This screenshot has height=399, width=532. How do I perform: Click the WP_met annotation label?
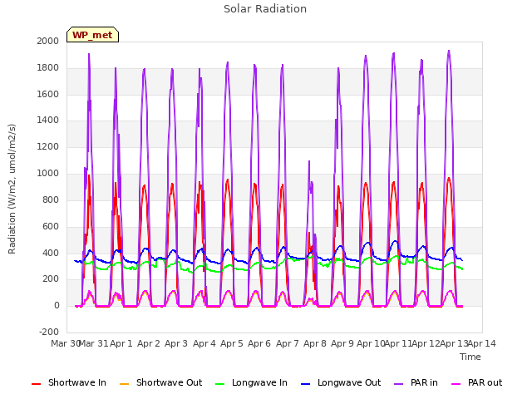92,35
